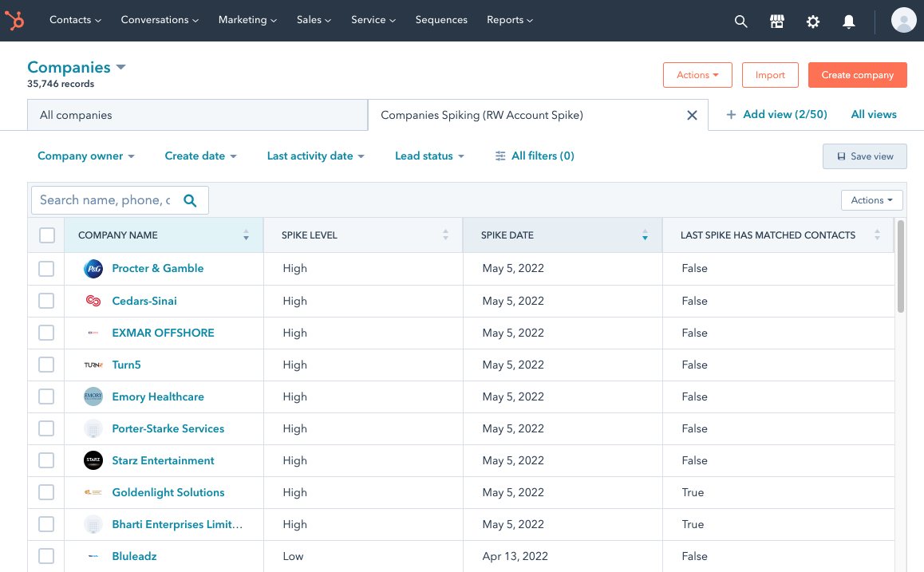Open the notifications bell
This screenshot has width=924, height=572.
coord(848,22)
